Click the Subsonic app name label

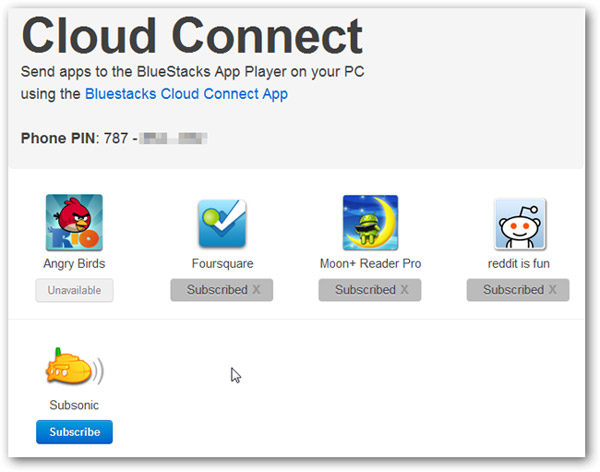pyautogui.click(x=74, y=406)
